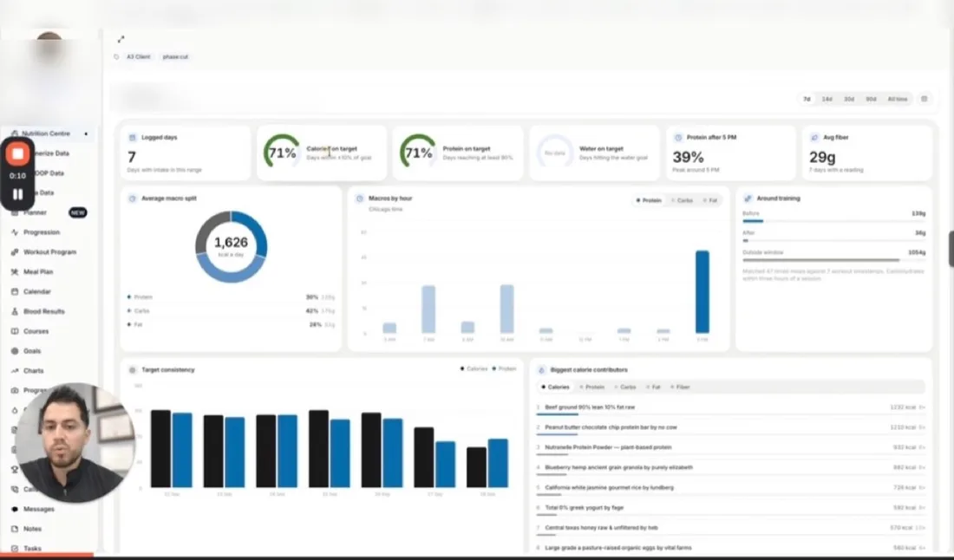Screen dimensions: 954x560
Task: Click the Workout Program dumbbell icon
Action: 15,251
